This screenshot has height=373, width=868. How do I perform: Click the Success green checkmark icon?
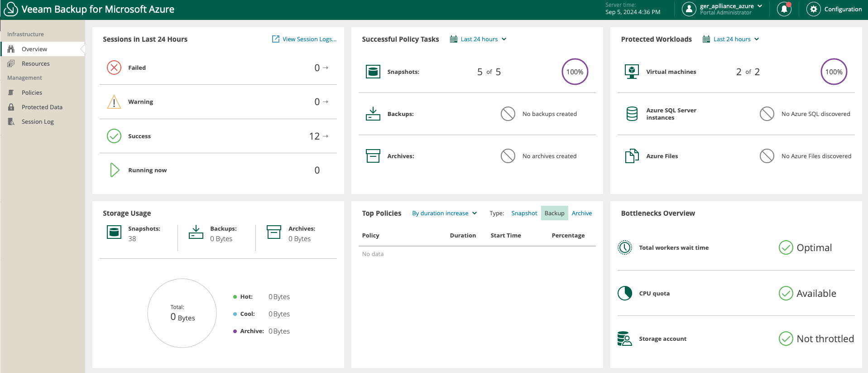(x=114, y=136)
